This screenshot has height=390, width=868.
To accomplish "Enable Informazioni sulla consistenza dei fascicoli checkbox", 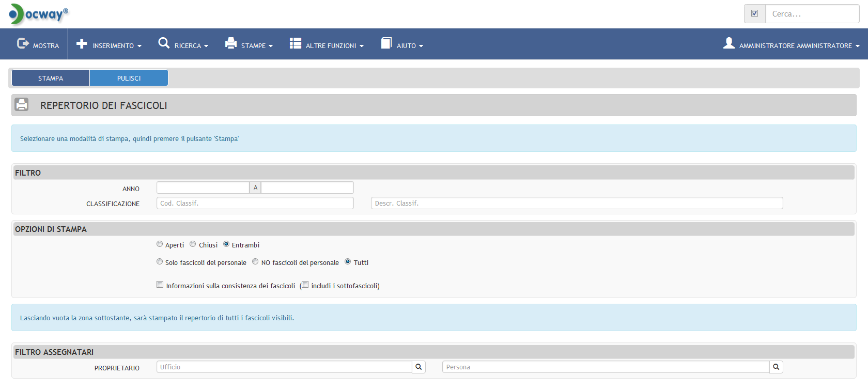I will click(x=160, y=285).
